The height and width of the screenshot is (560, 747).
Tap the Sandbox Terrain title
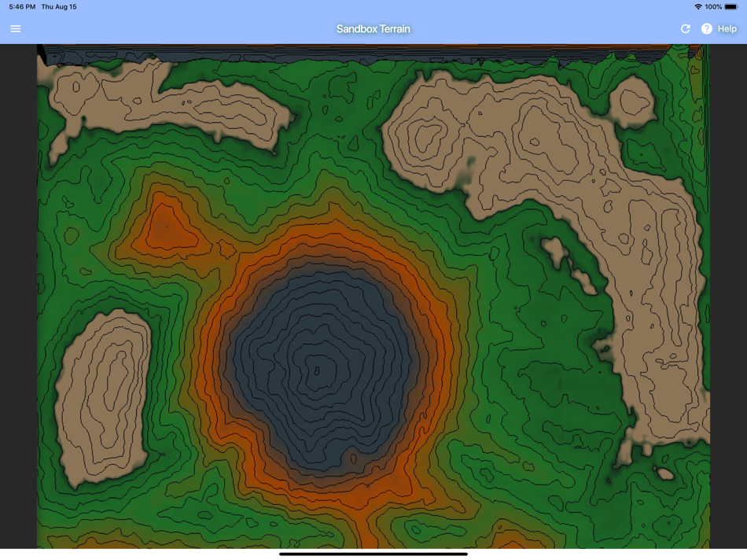click(373, 28)
